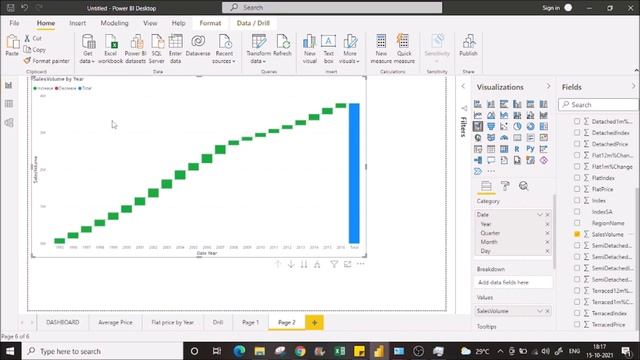Open the Home ribbon tab
The width and height of the screenshot is (640, 360).
pyautogui.click(x=46, y=23)
